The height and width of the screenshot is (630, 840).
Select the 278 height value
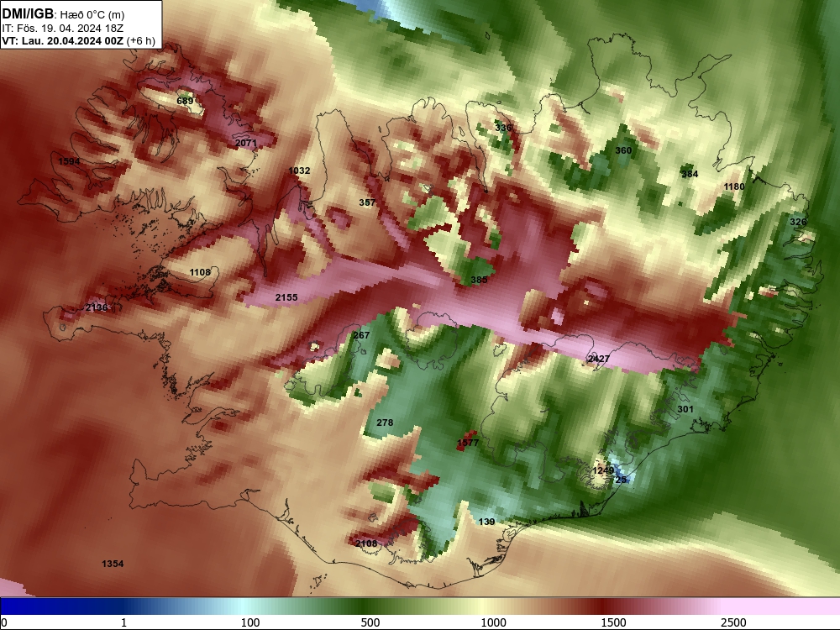(385, 423)
